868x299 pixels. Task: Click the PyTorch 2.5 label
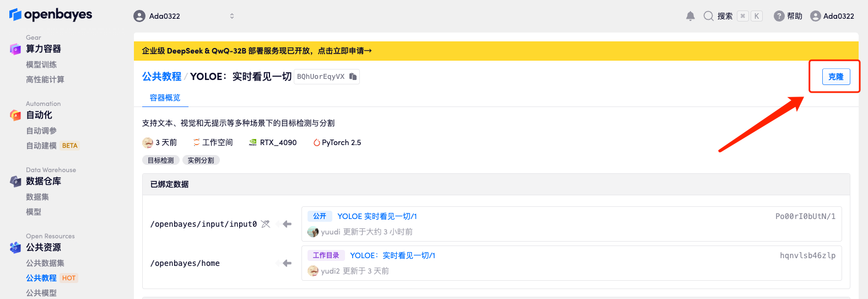click(x=342, y=142)
